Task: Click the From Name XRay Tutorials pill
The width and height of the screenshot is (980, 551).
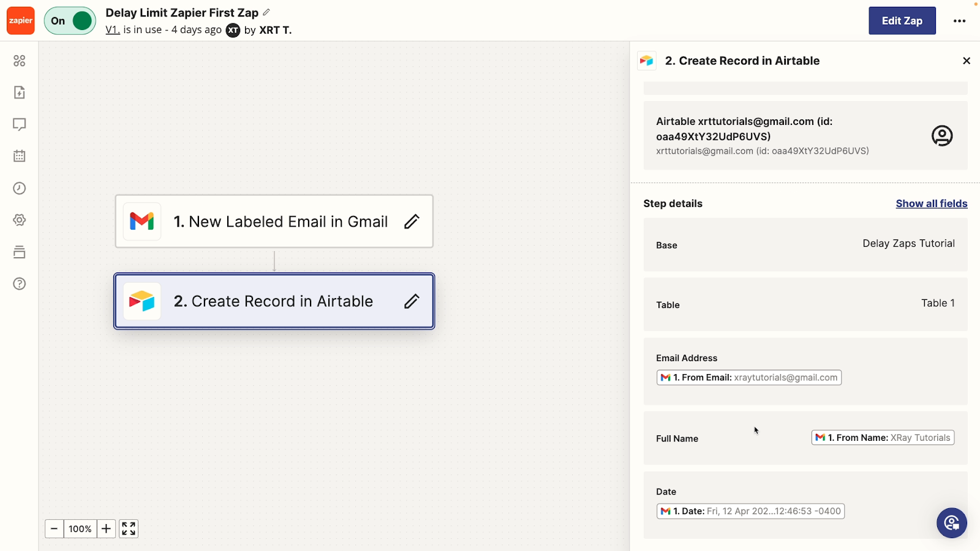Action: (883, 438)
